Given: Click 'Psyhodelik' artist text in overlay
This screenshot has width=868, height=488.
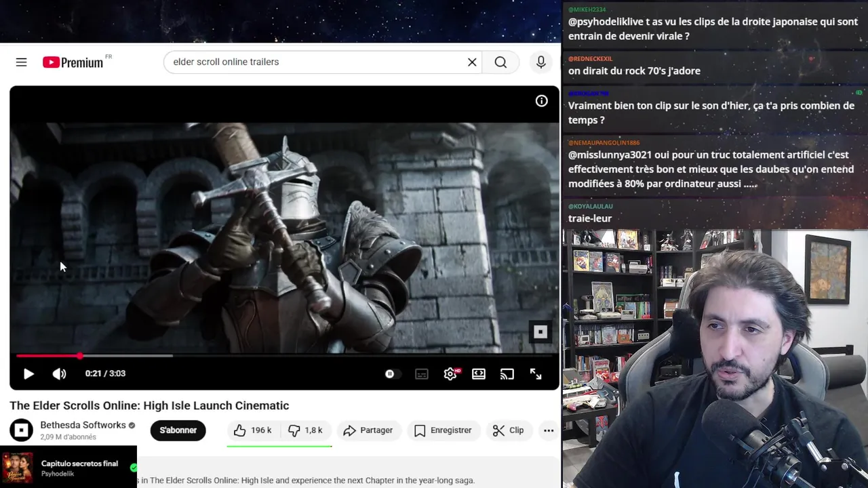Looking at the screenshot, I should [x=56, y=474].
